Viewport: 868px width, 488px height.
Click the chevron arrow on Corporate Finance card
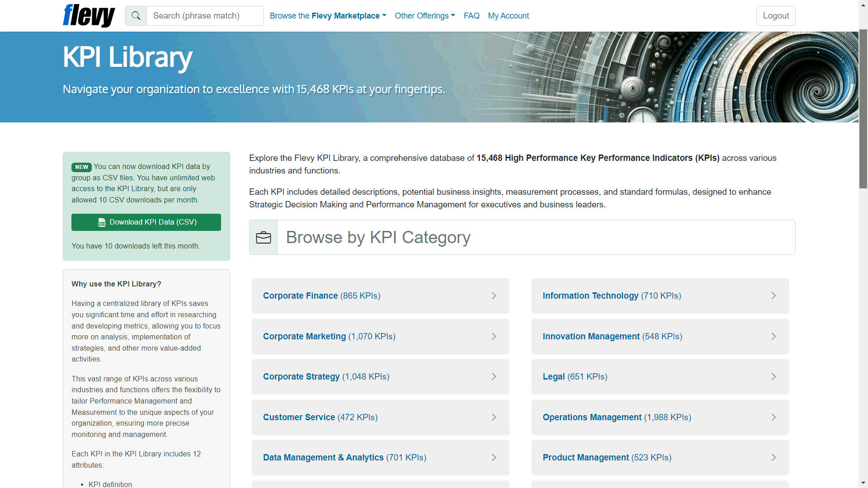click(x=494, y=296)
